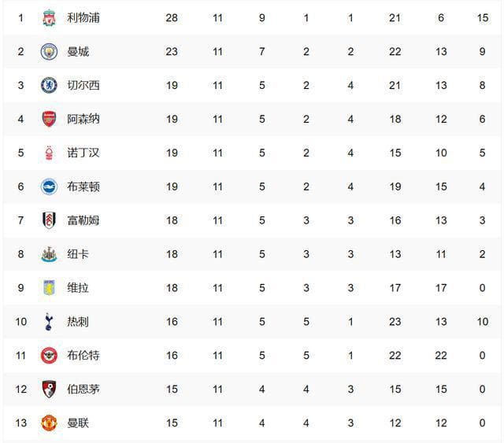
Task: Open the 利物浦 team name link
Action: (83, 18)
